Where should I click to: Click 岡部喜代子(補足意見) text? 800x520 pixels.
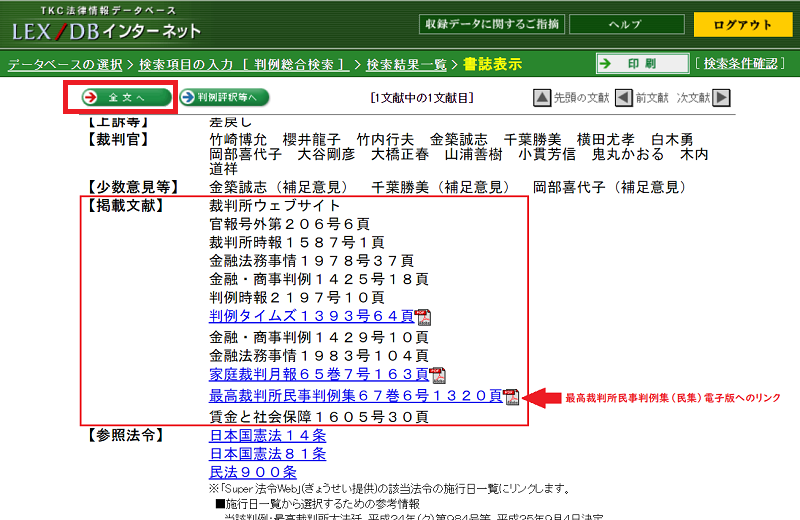tap(611, 187)
